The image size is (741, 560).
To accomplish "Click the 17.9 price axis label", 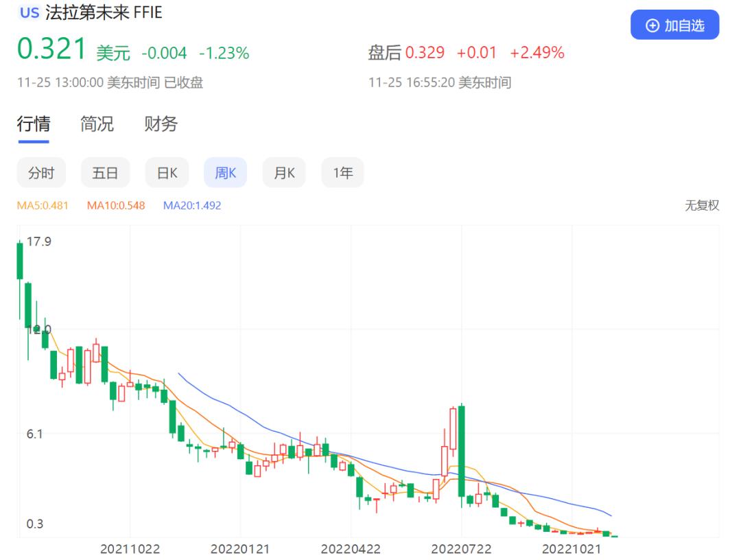I will pyautogui.click(x=38, y=242).
